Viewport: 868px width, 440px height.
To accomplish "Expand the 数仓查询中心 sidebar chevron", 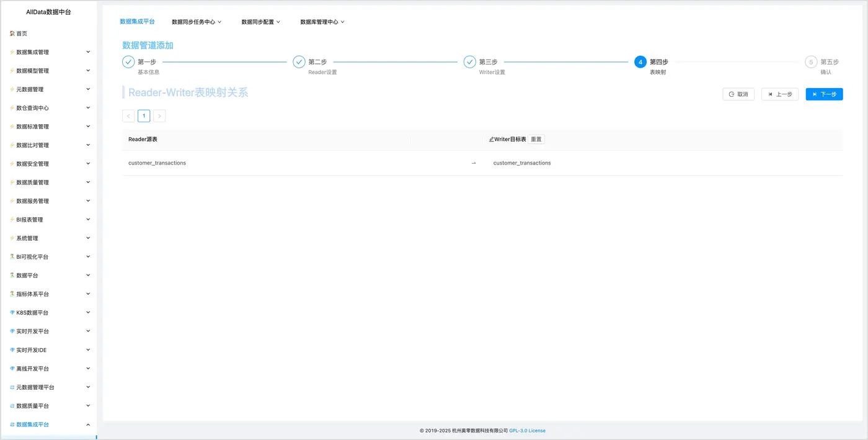I will point(88,108).
